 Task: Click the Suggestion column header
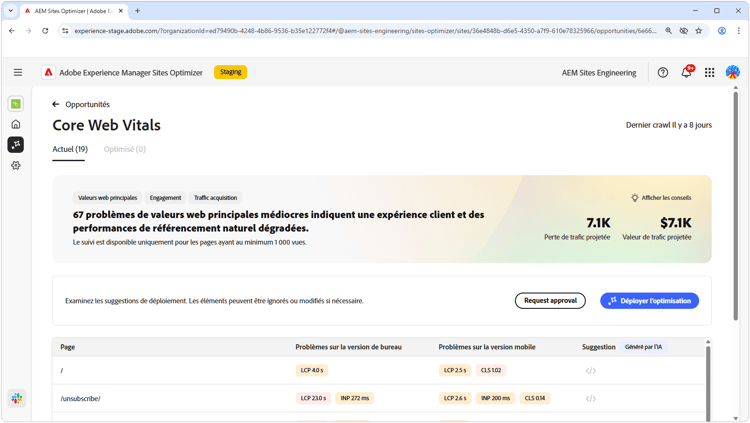[x=598, y=347]
